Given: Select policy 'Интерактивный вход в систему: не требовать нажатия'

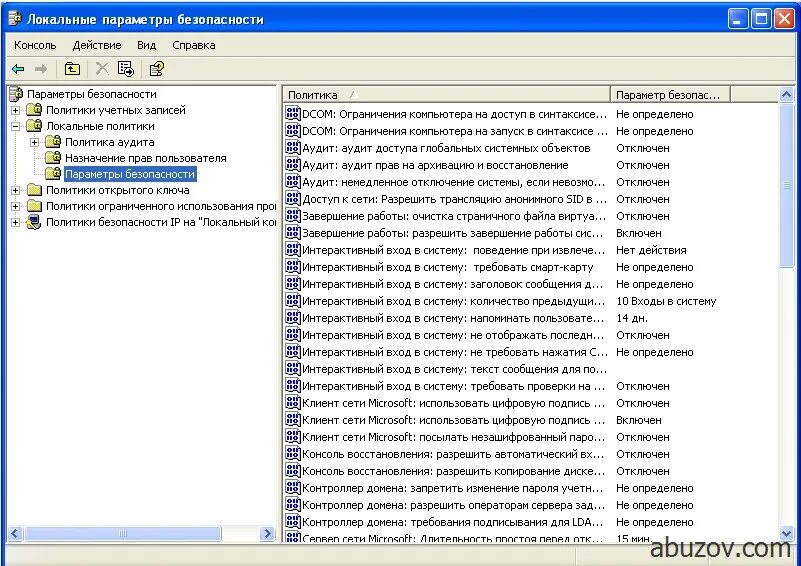Looking at the screenshot, I should point(455,352).
